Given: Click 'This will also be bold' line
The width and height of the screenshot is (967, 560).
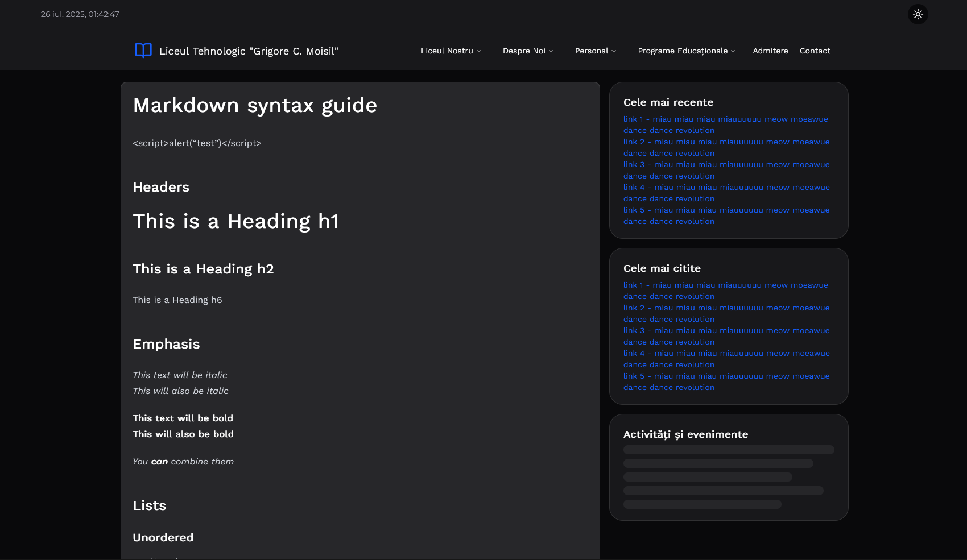Looking at the screenshot, I should pos(183,434).
